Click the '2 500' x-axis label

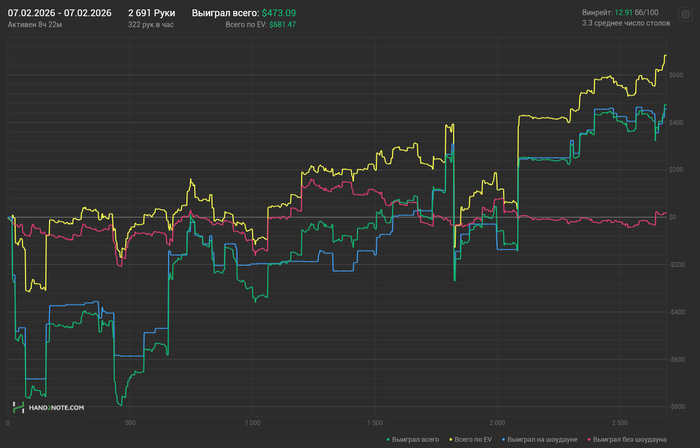point(620,423)
